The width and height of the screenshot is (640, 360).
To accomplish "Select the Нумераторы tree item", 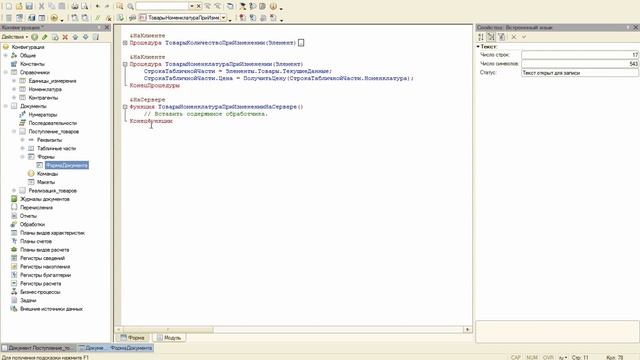I will tap(43, 115).
